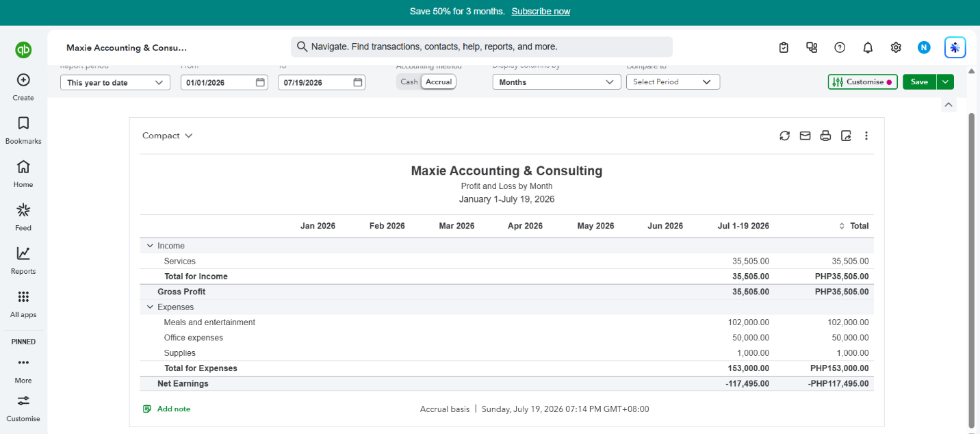Click the Jan 2026 column header
The height and width of the screenshot is (434, 980).
tap(318, 226)
